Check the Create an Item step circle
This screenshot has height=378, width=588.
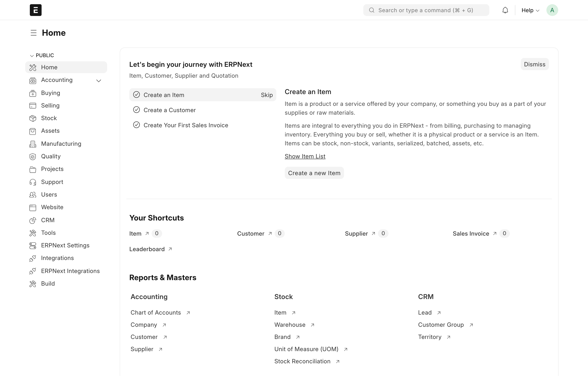click(x=136, y=95)
